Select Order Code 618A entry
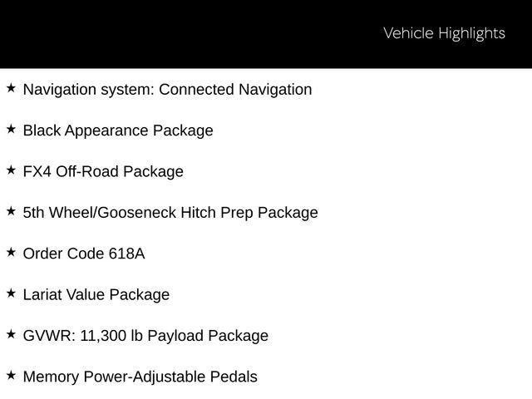 tap(84, 254)
